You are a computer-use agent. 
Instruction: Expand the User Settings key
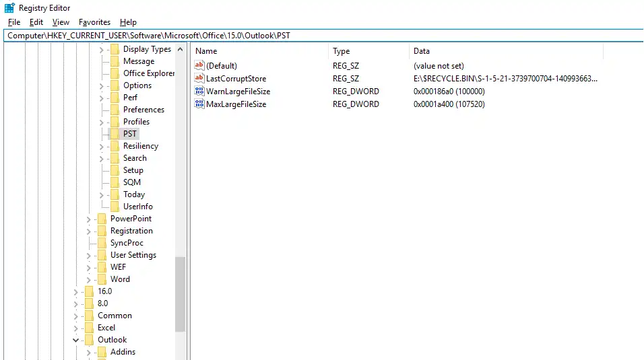coord(89,255)
